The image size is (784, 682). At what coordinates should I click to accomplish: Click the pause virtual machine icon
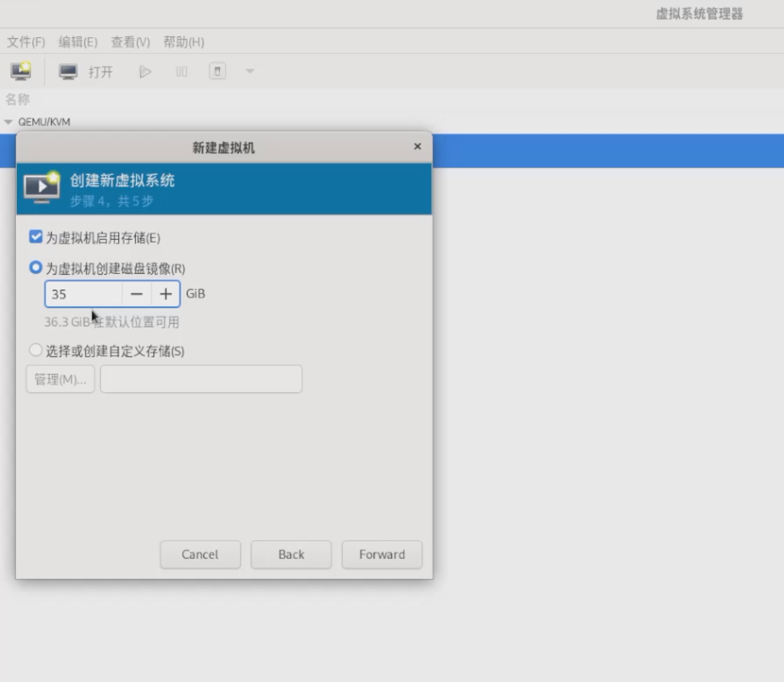181,72
